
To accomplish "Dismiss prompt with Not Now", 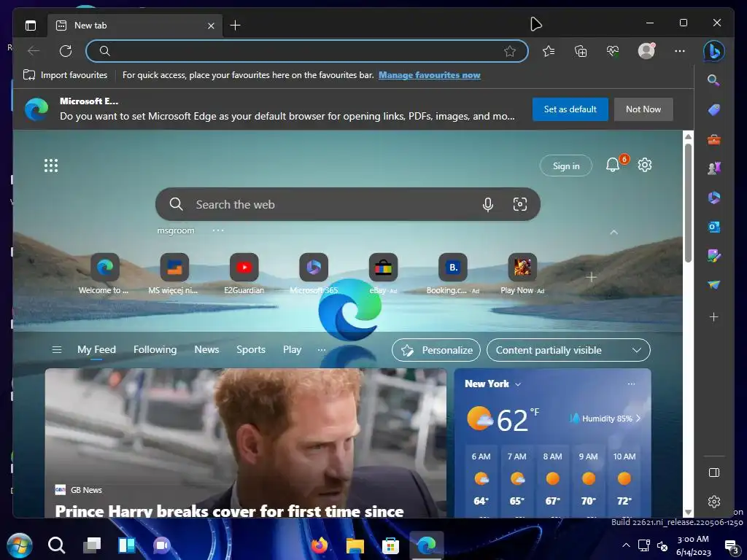I will pos(643,109).
